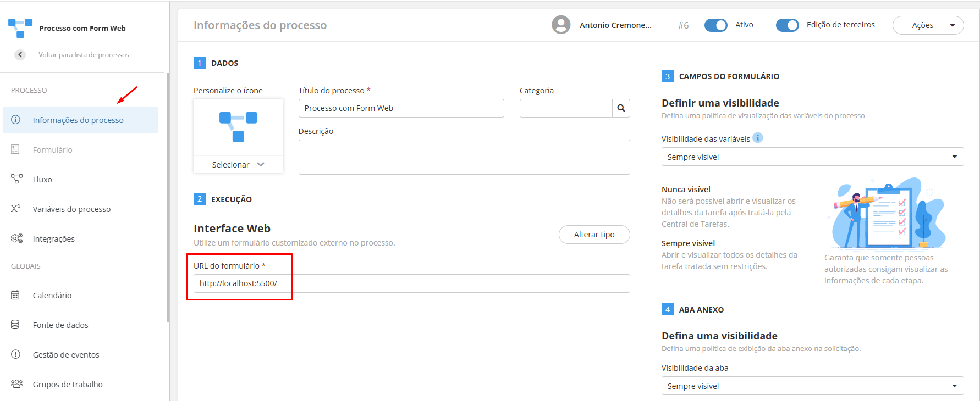The width and height of the screenshot is (980, 401).
Task: Click the DADOS section heading
Action: pos(225,63)
